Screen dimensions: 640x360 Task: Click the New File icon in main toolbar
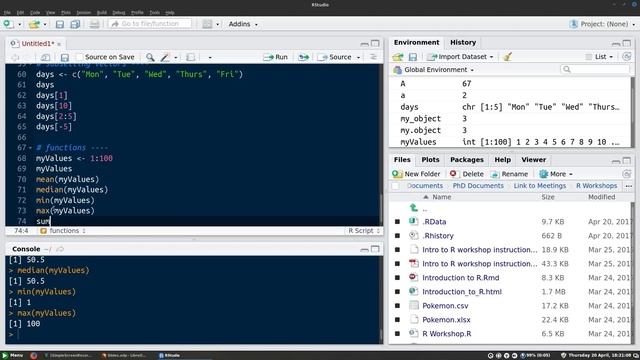pos(8,24)
